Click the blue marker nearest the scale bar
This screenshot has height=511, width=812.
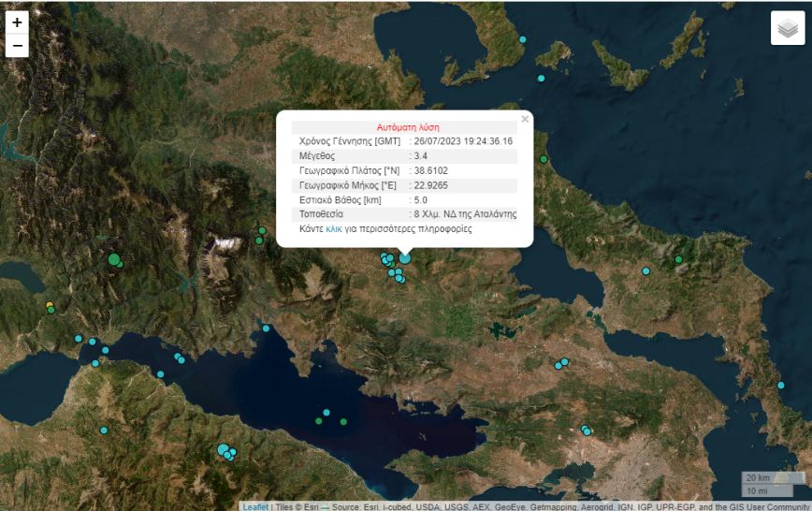tap(781, 385)
